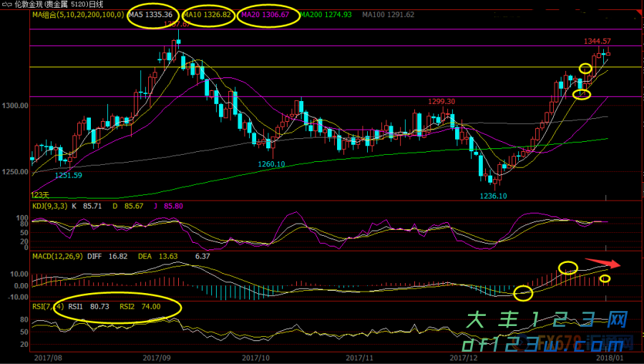Viewport: 644px width, 364px height.
Task: Open the MA组合 indicator parameters label
Action: (78, 14)
